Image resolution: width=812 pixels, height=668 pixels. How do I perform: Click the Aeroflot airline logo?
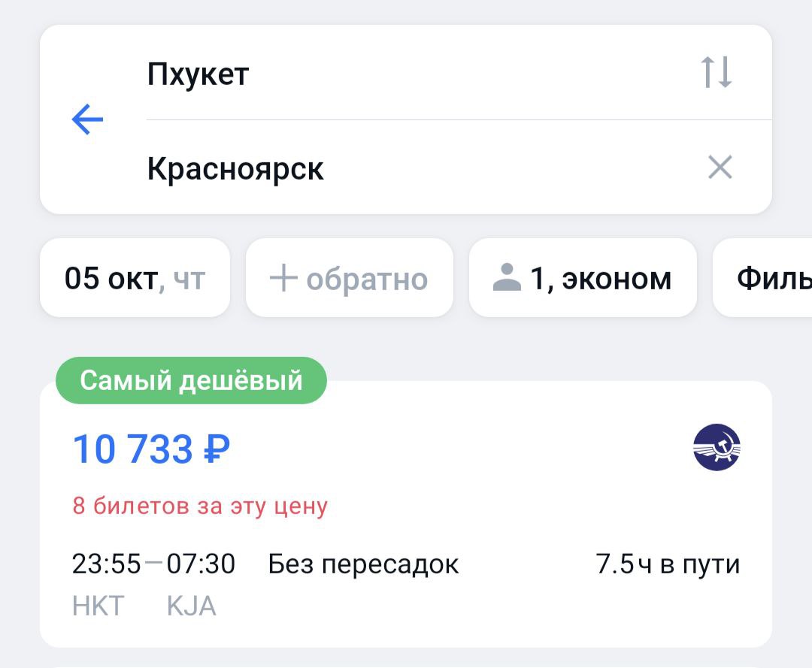(x=716, y=448)
